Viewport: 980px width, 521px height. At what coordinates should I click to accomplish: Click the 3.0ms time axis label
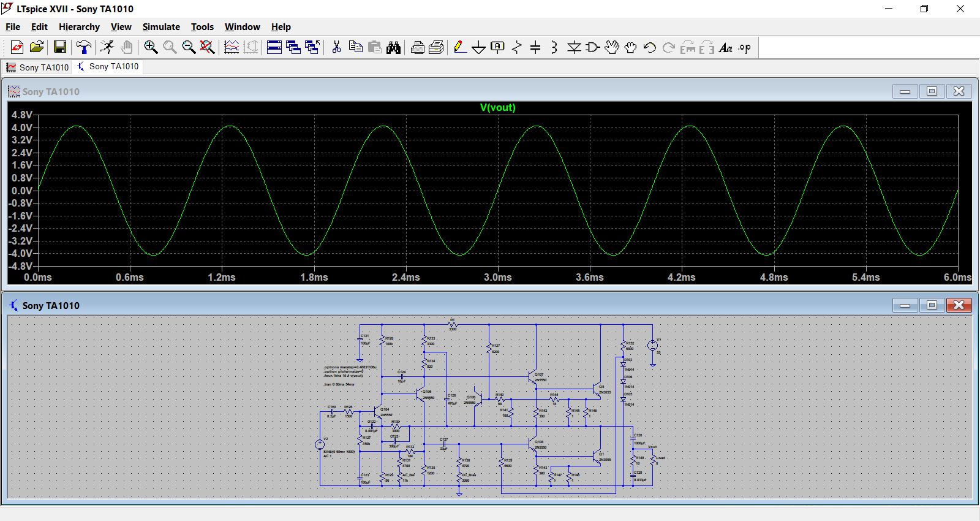tap(498, 277)
